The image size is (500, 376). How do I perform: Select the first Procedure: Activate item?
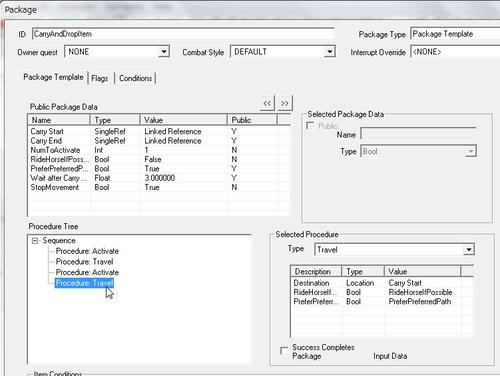pos(87,251)
